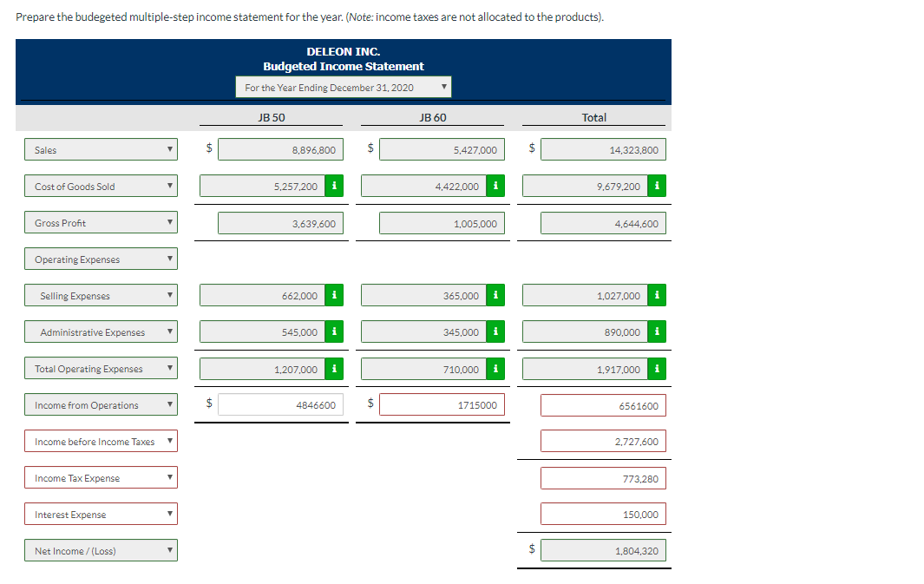Viewport: 924px width, 584px height.
Task: Open the Net Income / (Loss) dropdown
Action: (101, 550)
